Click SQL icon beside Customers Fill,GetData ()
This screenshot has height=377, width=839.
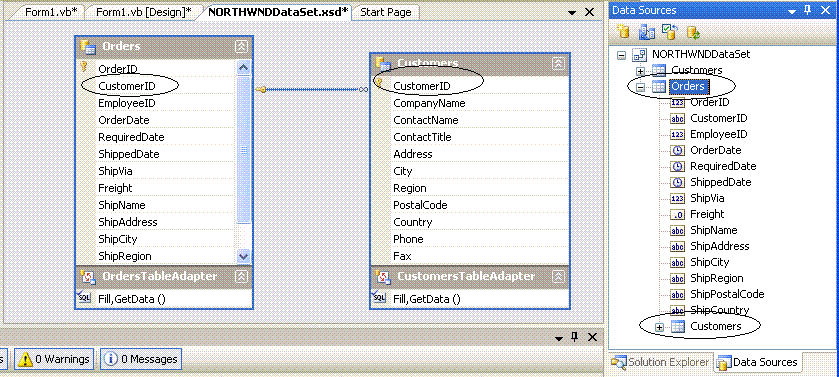point(379,297)
